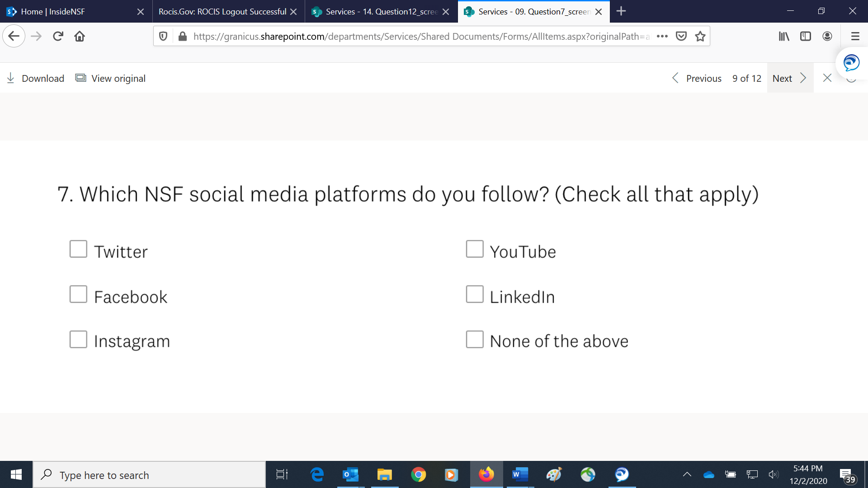868x488 pixels.
Task: Switch to Rocis.Gov Logout tab
Action: click(x=222, y=11)
